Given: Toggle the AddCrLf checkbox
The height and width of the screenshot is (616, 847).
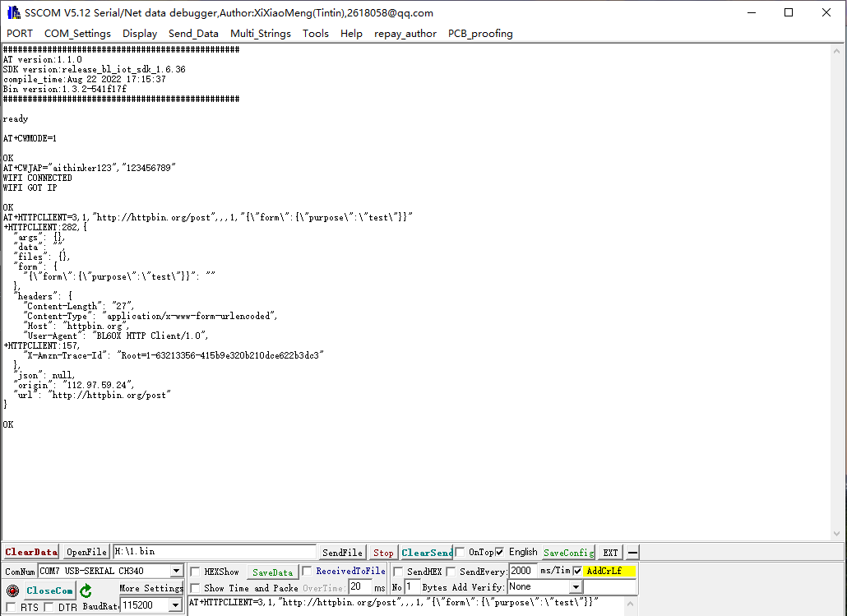Looking at the screenshot, I should (x=577, y=571).
